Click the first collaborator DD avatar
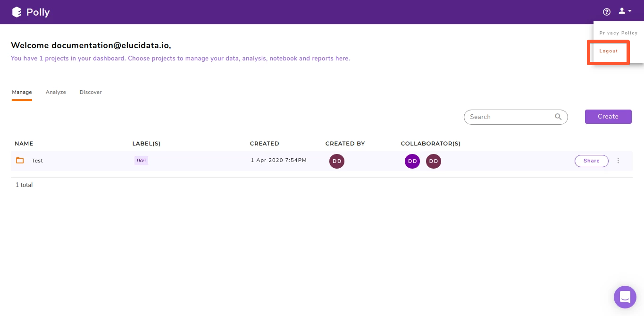644x316 pixels. pos(412,161)
